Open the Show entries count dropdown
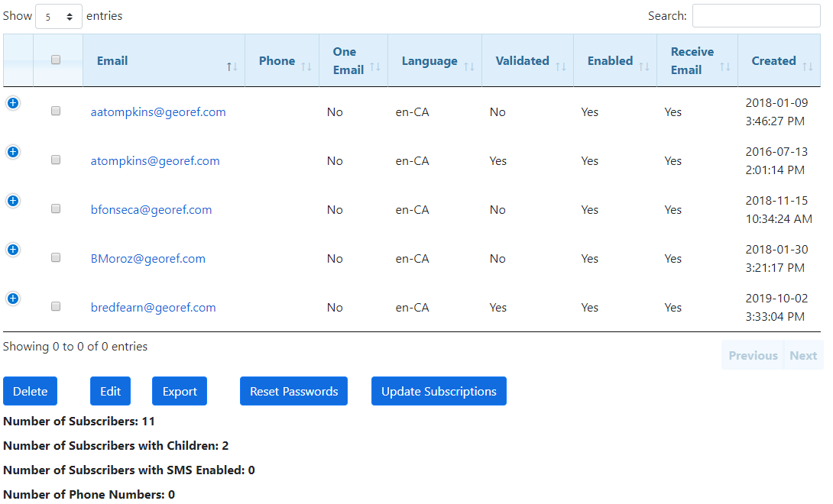 [59, 16]
